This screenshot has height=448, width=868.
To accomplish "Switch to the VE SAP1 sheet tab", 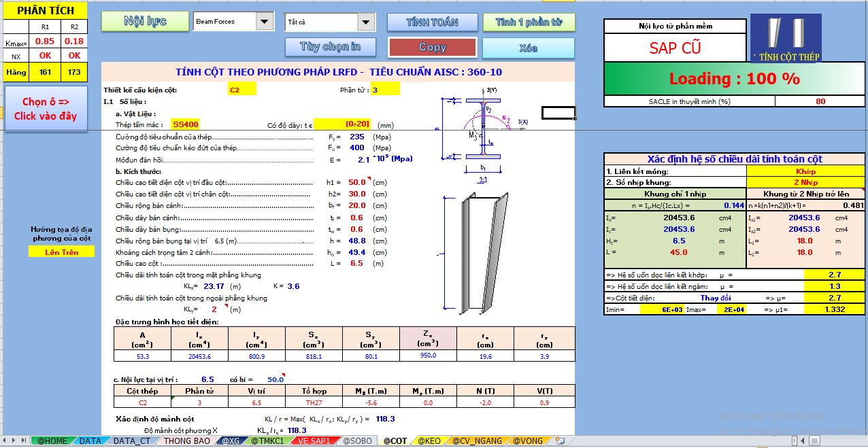I will tap(314, 441).
